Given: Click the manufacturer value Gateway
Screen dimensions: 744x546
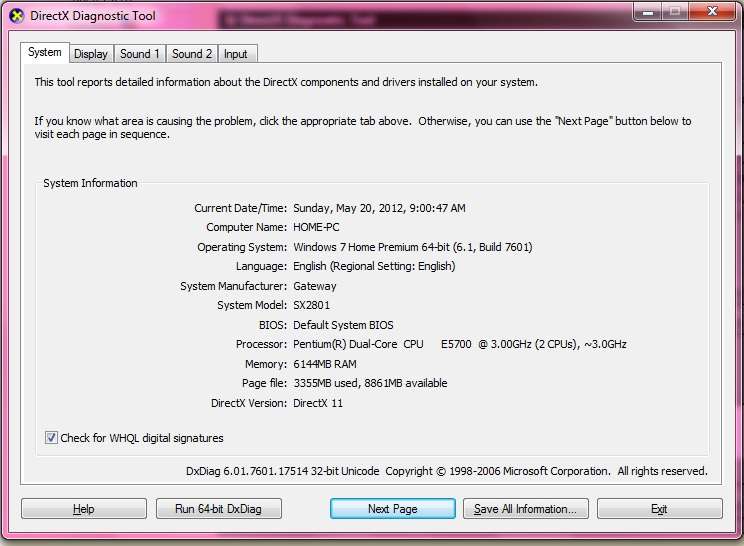Looking at the screenshot, I should click(315, 286).
